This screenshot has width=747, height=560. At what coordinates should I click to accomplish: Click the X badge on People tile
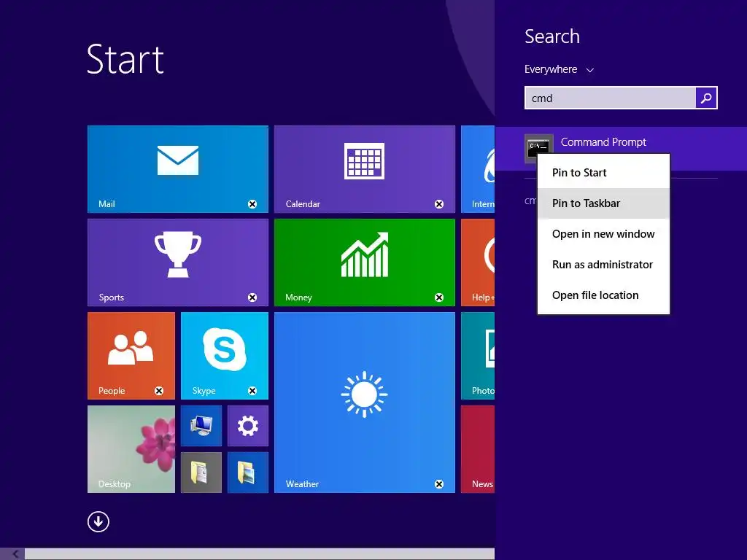coord(158,391)
